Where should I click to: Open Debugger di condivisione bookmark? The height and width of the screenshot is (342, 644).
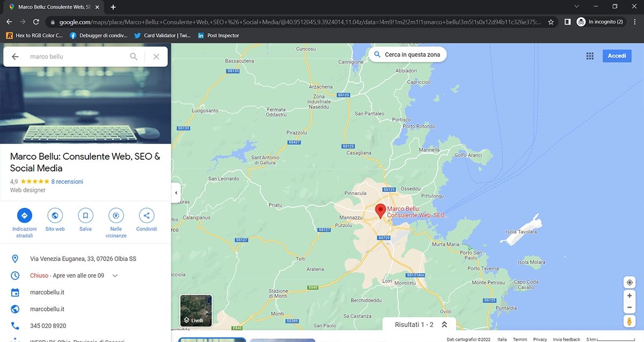99,35
